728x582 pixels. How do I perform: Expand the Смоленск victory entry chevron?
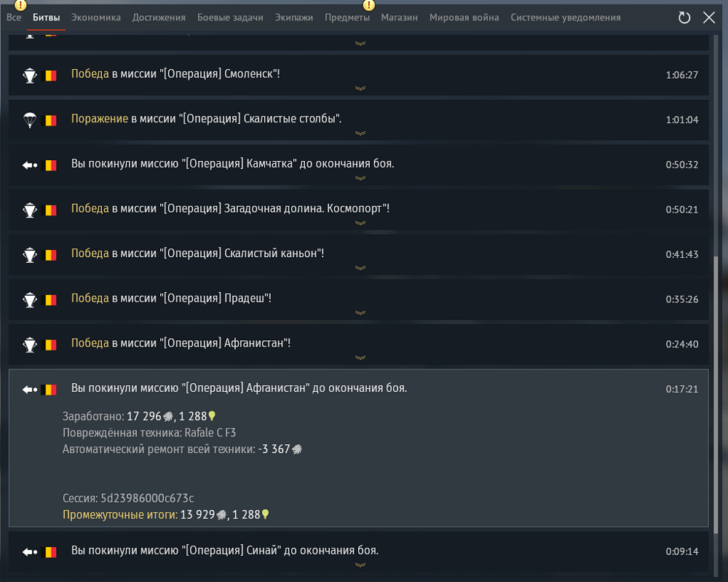(359, 89)
